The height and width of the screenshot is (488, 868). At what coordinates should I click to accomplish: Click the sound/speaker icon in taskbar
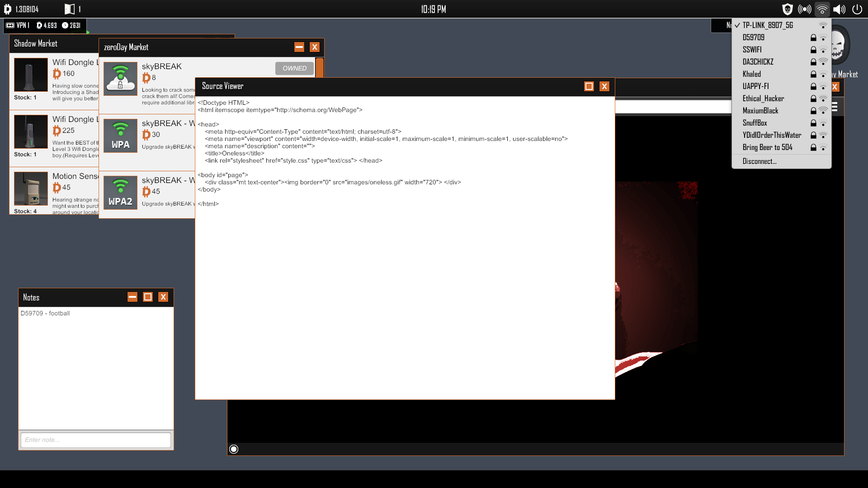pos(840,8)
